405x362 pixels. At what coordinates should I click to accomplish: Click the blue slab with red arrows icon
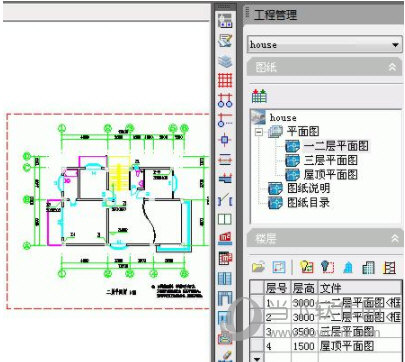point(225,179)
